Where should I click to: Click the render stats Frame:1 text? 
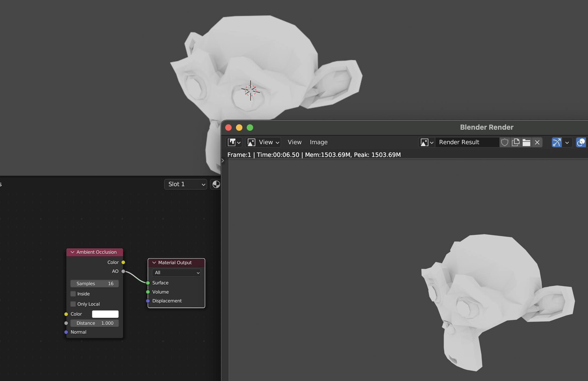pyautogui.click(x=239, y=155)
